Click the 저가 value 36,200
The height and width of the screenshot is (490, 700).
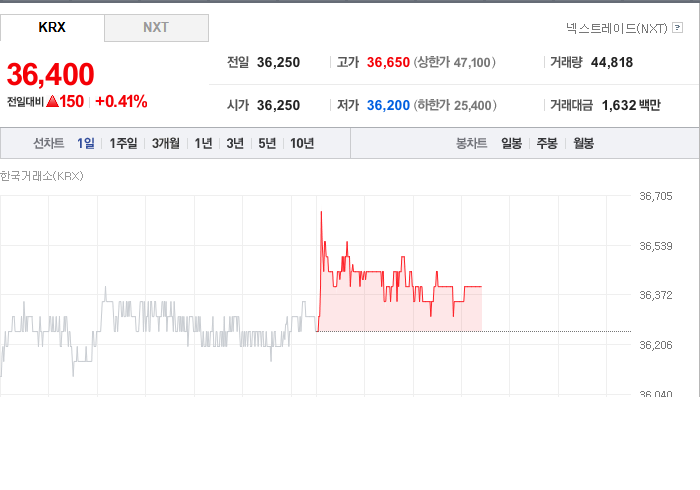coord(388,105)
